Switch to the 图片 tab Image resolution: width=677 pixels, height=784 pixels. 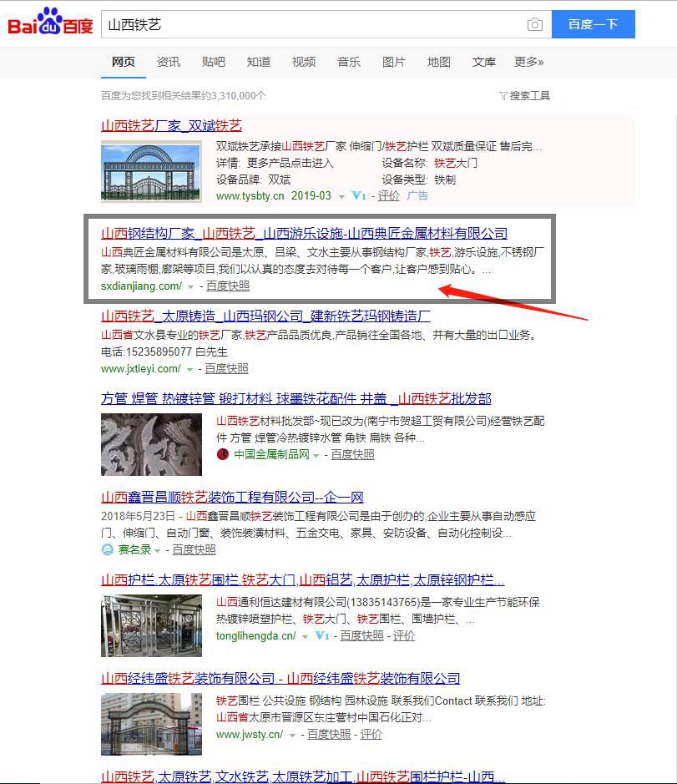[393, 62]
